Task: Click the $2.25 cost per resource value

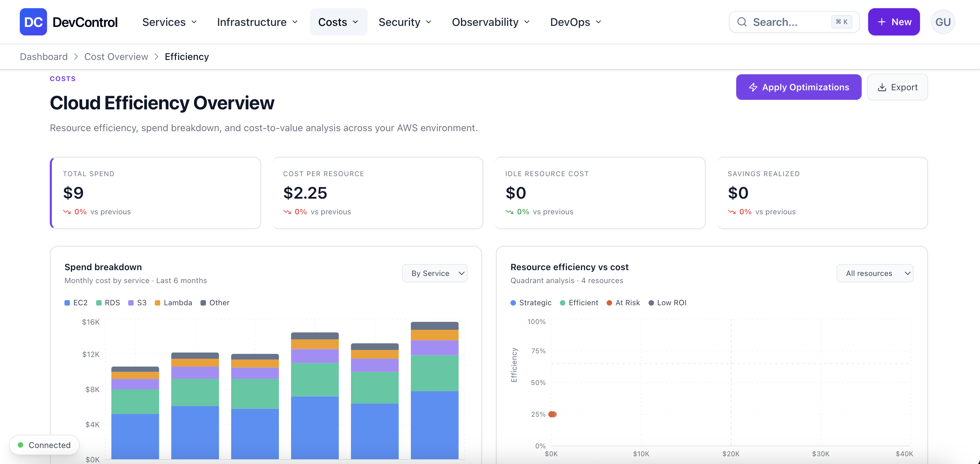Action: [x=305, y=193]
